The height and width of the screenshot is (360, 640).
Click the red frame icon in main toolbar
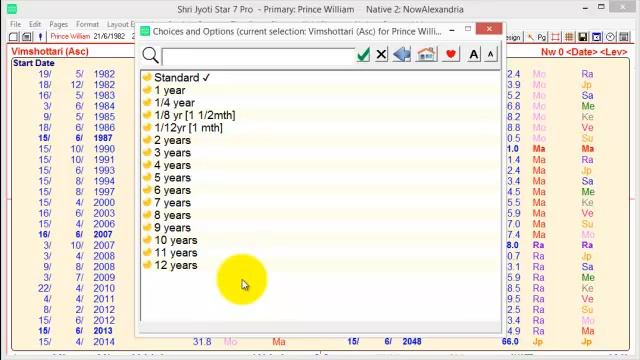556,37
